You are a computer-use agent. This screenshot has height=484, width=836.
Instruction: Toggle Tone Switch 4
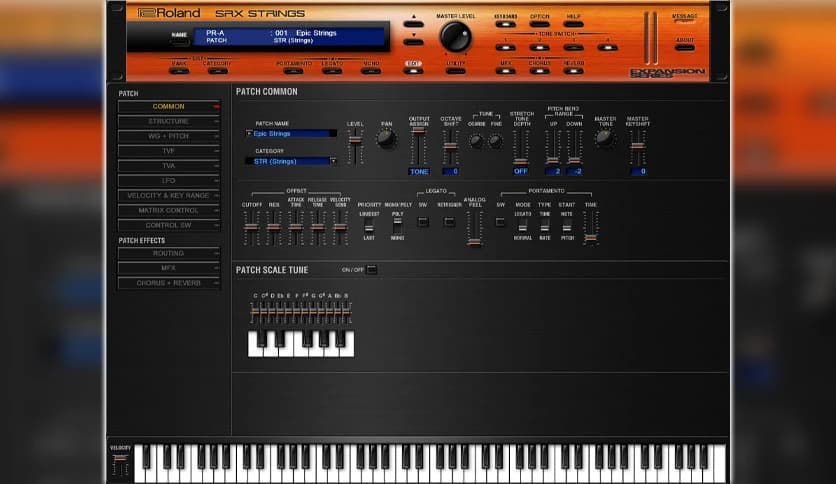pos(607,47)
